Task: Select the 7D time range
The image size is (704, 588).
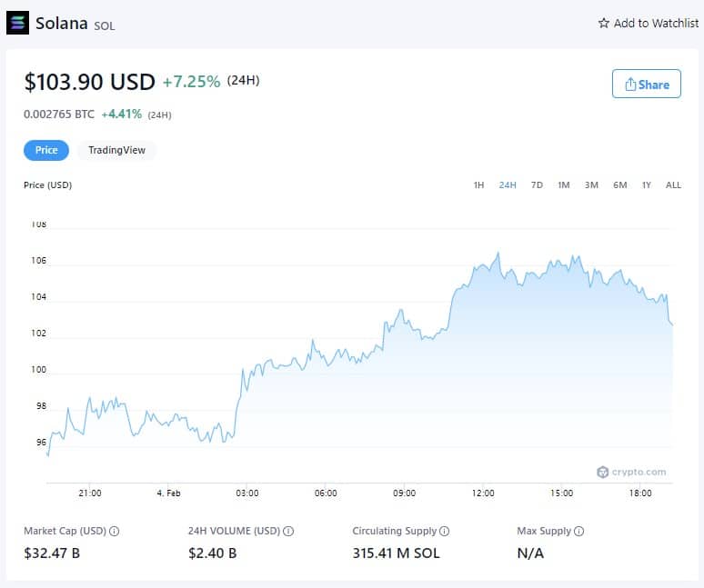Action: coord(537,185)
